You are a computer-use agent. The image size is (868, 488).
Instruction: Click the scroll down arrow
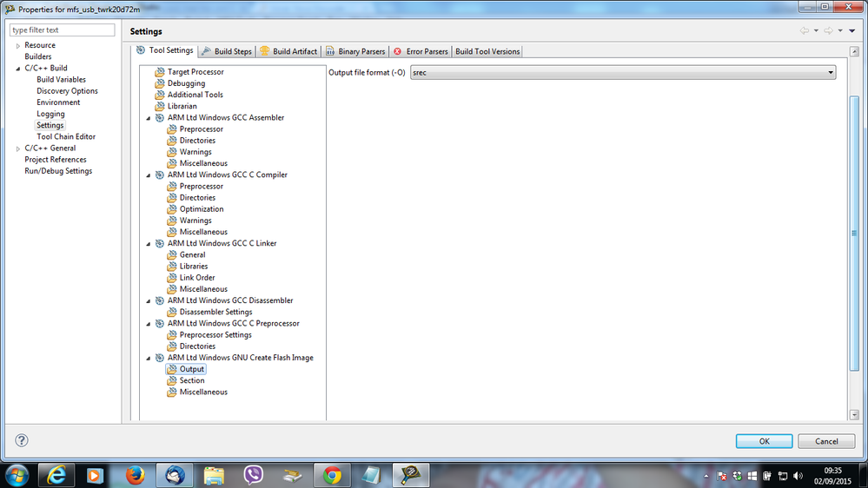point(854,414)
